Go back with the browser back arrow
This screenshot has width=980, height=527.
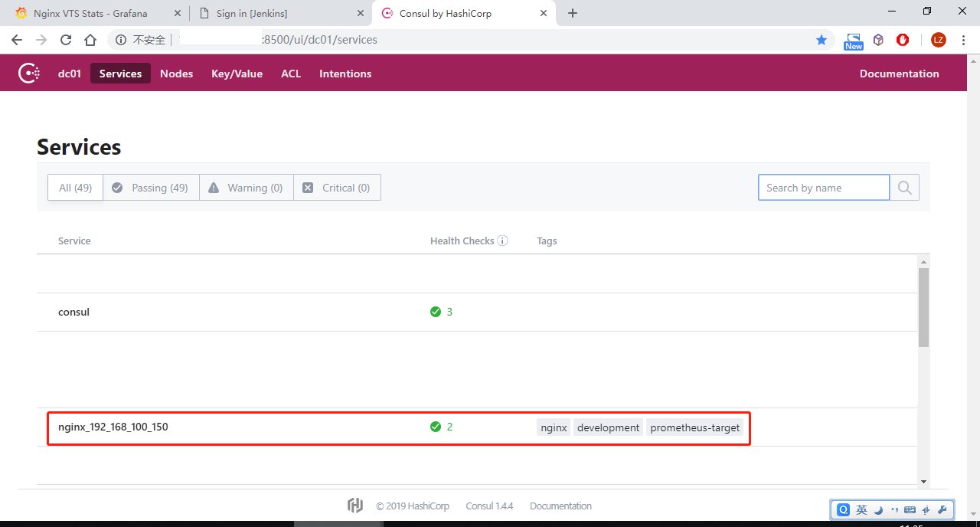pyautogui.click(x=17, y=40)
